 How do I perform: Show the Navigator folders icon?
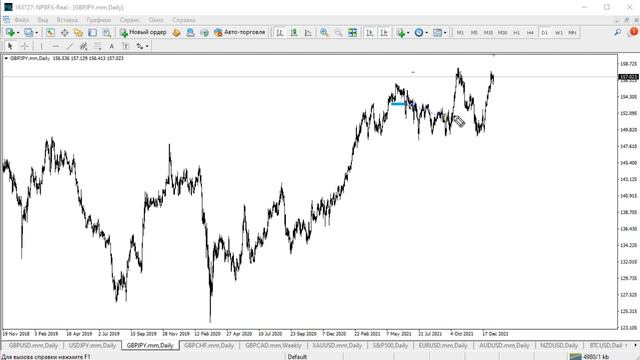click(78, 33)
